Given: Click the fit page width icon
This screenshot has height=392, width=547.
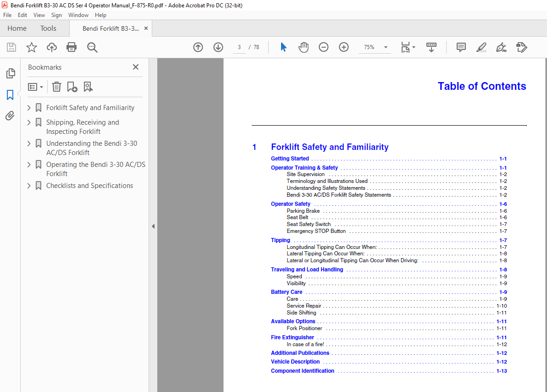Looking at the screenshot, I should click(x=405, y=47).
